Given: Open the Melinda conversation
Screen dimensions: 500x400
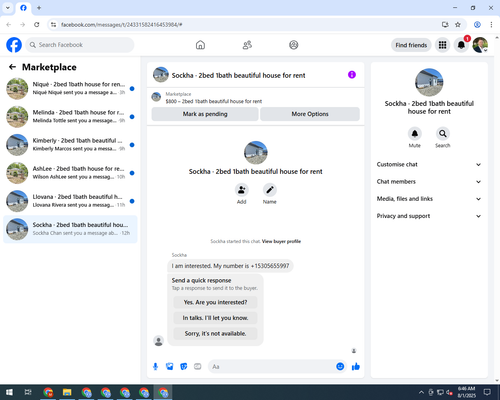Looking at the screenshot, I should pos(70,117).
